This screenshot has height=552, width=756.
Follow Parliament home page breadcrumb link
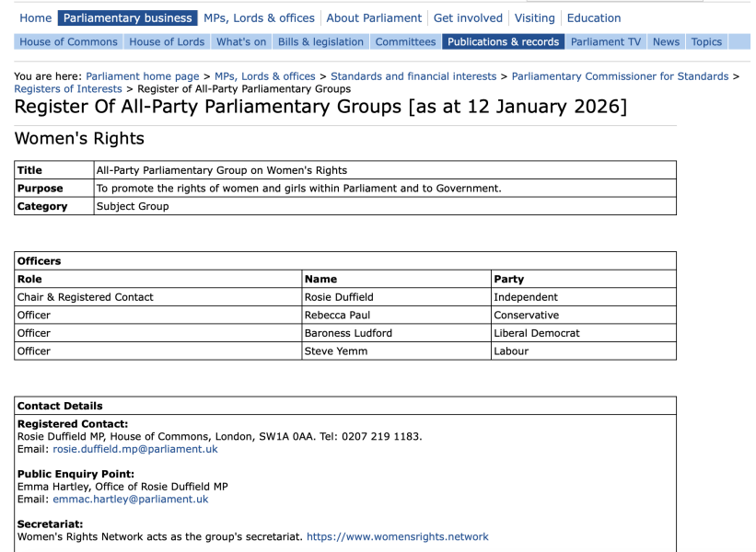point(142,76)
